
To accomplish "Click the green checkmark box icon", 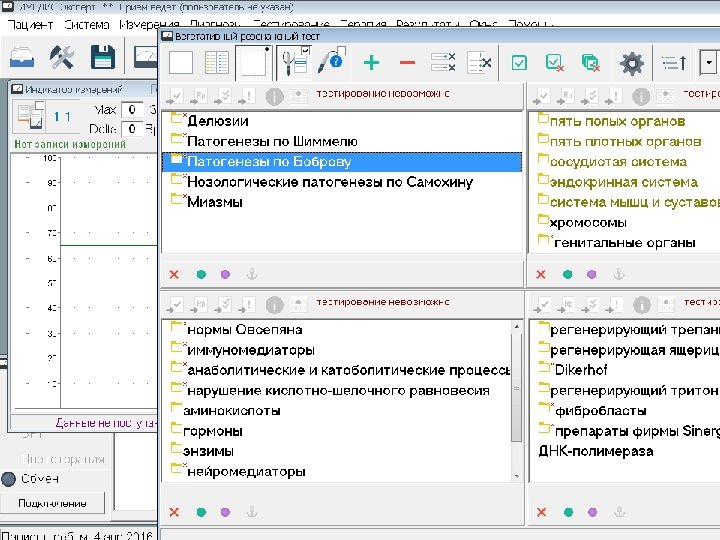I will (519, 62).
